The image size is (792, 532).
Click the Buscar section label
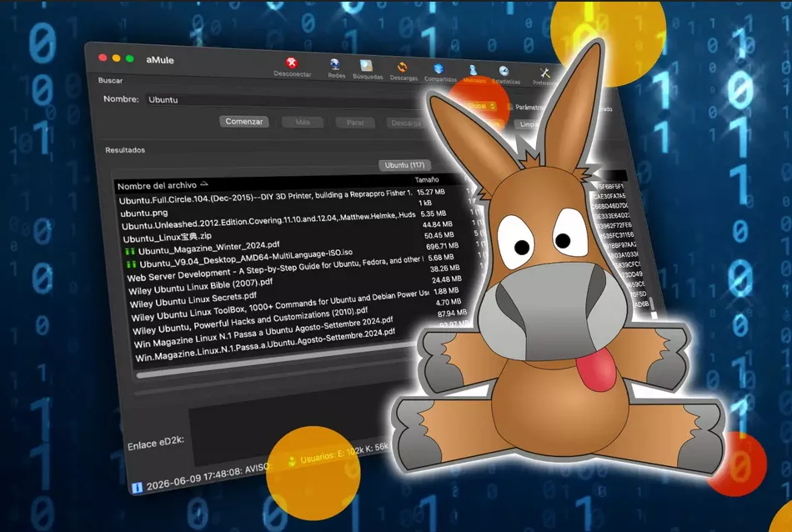click(110, 80)
